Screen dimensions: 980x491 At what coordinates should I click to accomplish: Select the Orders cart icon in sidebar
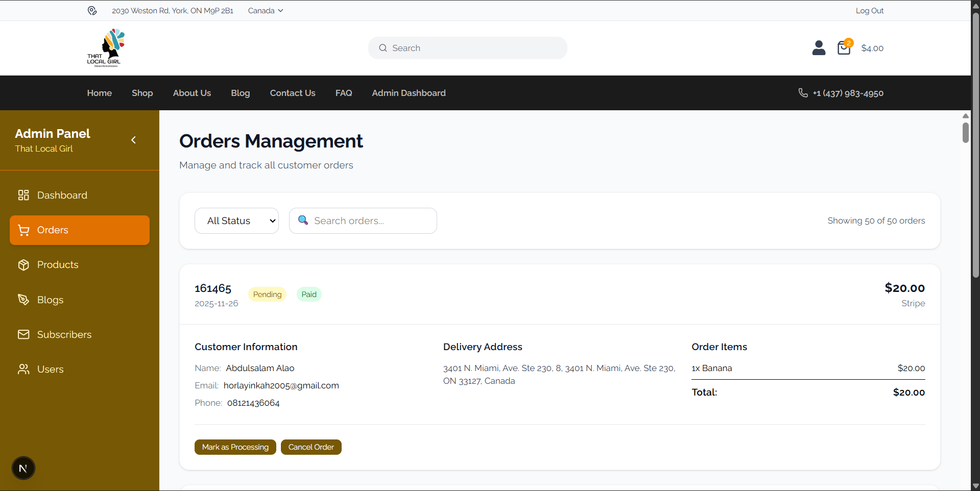pos(23,230)
